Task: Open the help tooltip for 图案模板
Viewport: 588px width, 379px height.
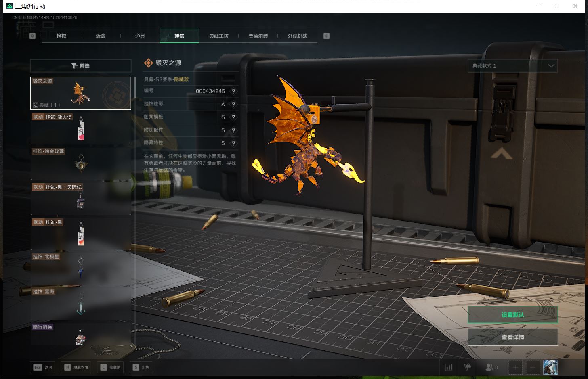Action: point(233,117)
